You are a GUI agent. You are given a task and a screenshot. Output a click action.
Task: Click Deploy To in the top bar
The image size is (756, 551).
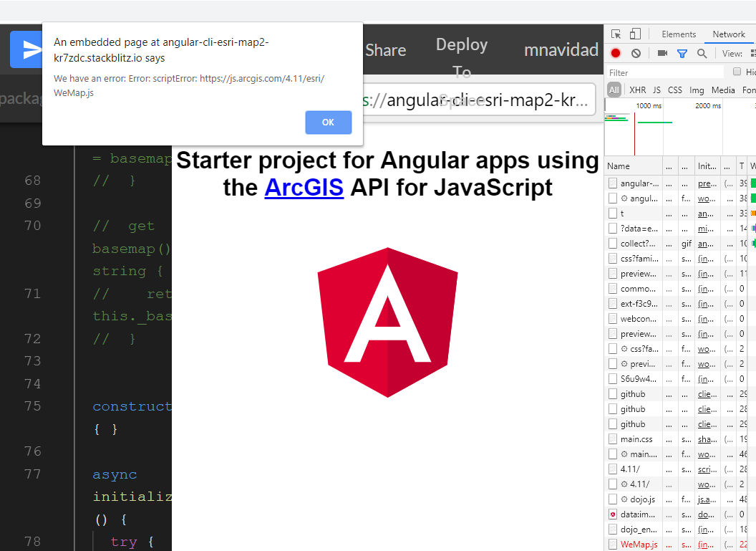point(462,58)
